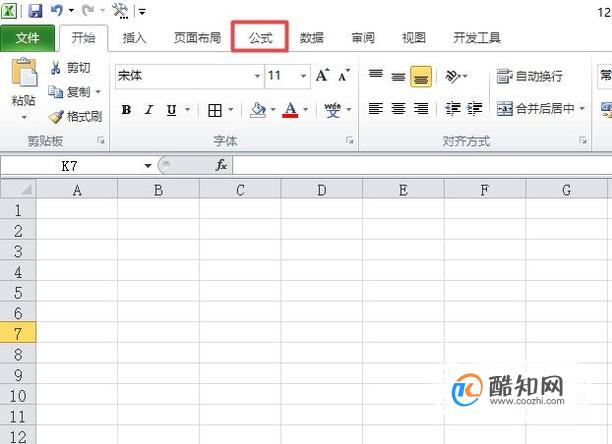Screen dimensions: 612x444
Task: Click the fx insert function icon
Action: tap(221, 165)
